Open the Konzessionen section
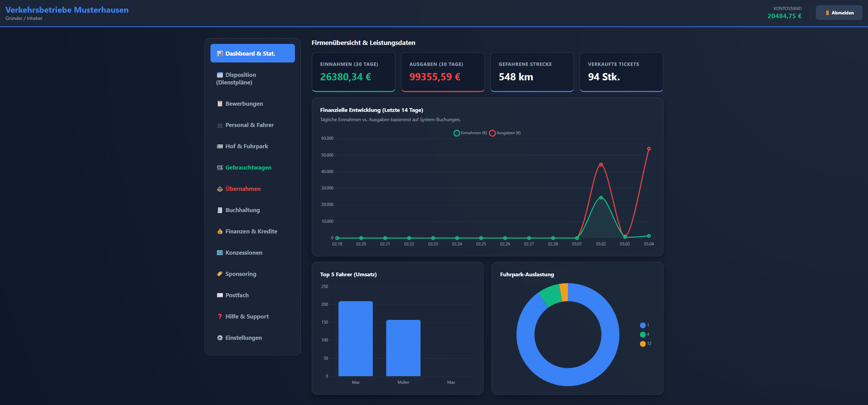This screenshot has width=868, height=405. 244,253
